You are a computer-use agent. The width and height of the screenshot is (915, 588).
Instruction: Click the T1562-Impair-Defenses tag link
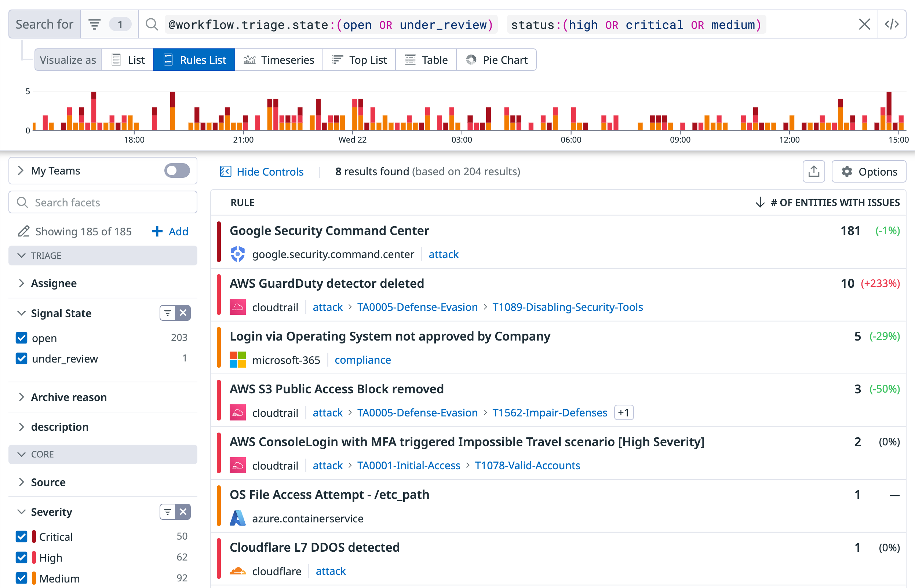coord(549,412)
